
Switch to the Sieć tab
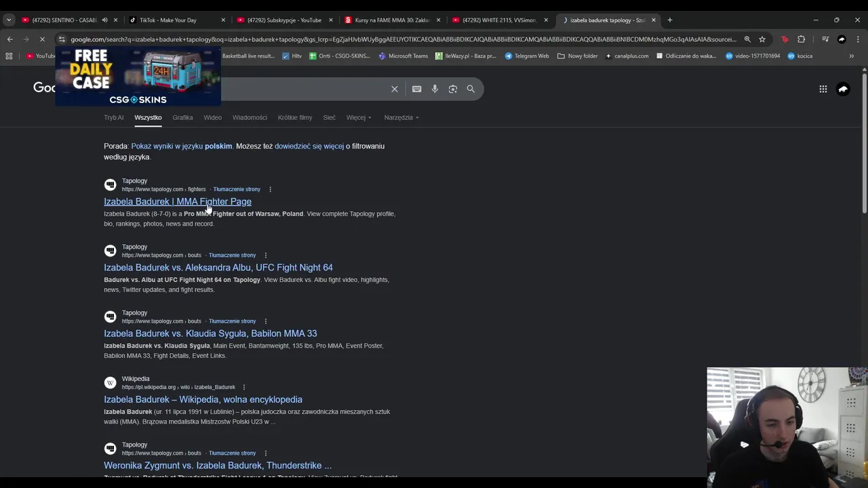329,117
